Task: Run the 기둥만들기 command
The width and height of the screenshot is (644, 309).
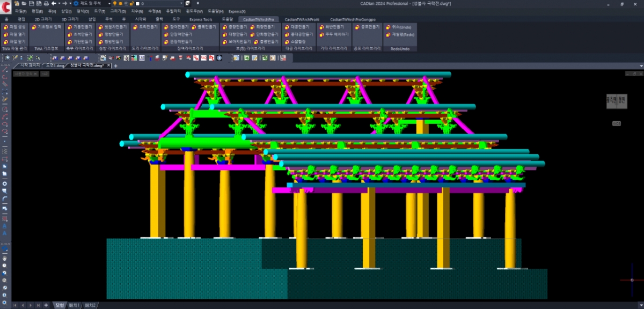Action: tap(79, 26)
